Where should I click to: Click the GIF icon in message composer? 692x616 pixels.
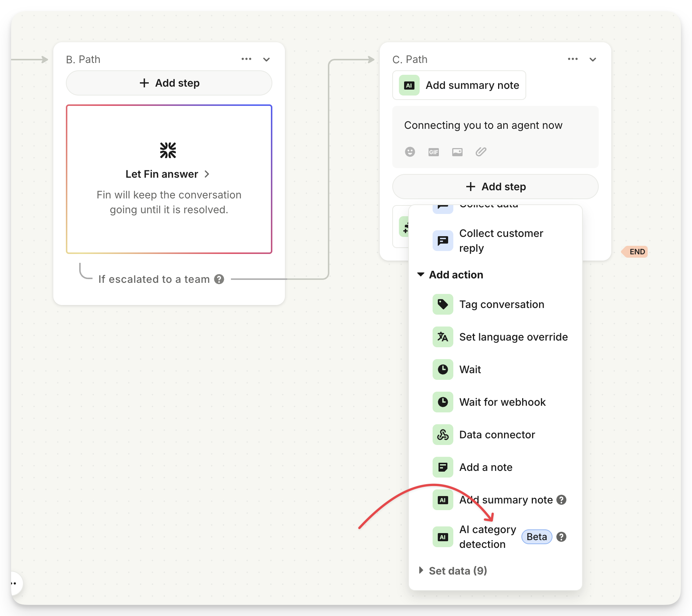tap(433, 152)
